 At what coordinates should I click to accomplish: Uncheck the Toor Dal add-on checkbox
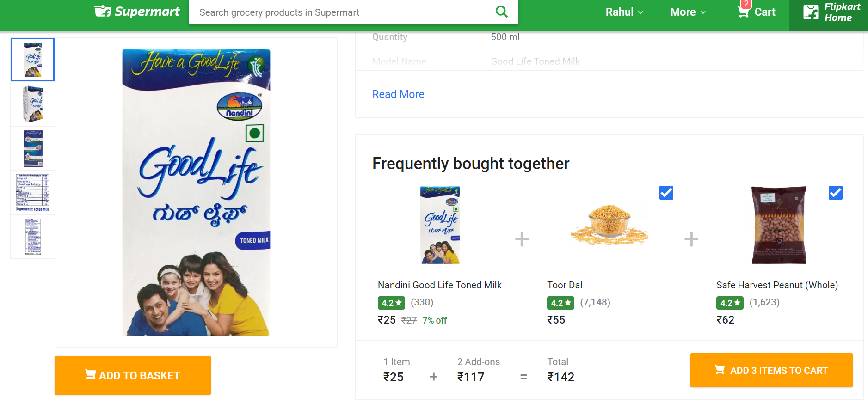(666, 193)
